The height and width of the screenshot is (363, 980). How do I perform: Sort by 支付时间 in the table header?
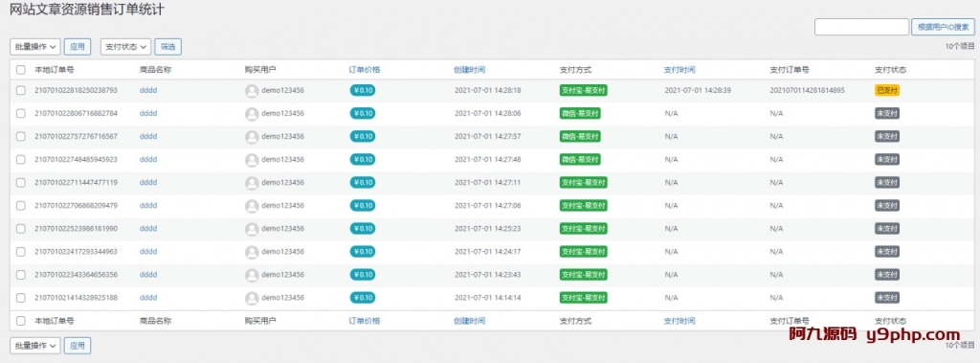coord(679,70)
